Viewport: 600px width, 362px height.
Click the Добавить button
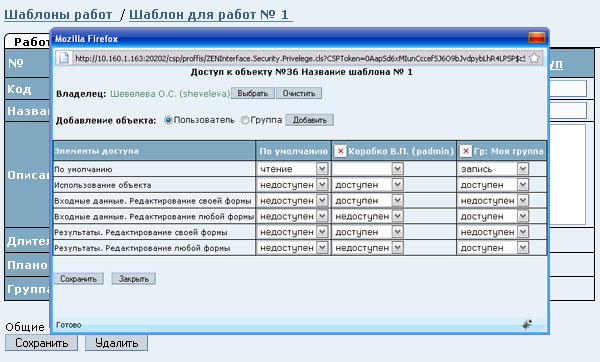pyautogui.click(x=310, y=120)
